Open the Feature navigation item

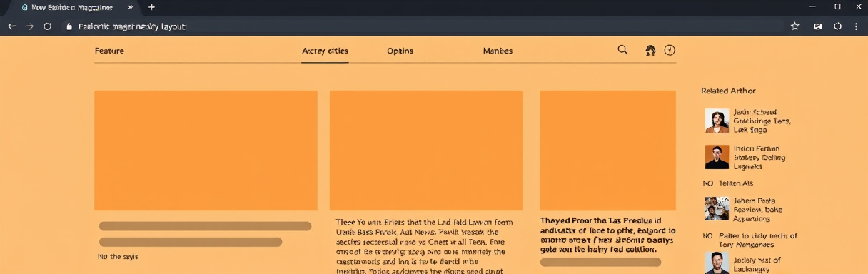click(109, 51)
